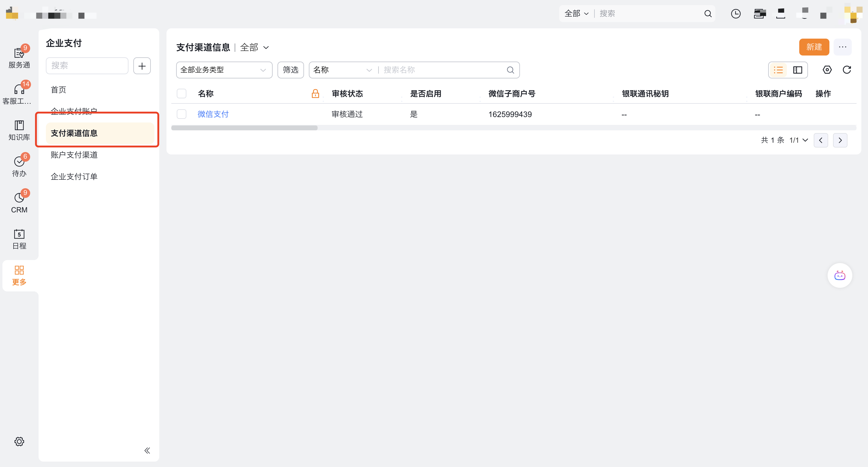
Task: Select 企业支付订单 in side menu
Action: [x=74, y=176]
